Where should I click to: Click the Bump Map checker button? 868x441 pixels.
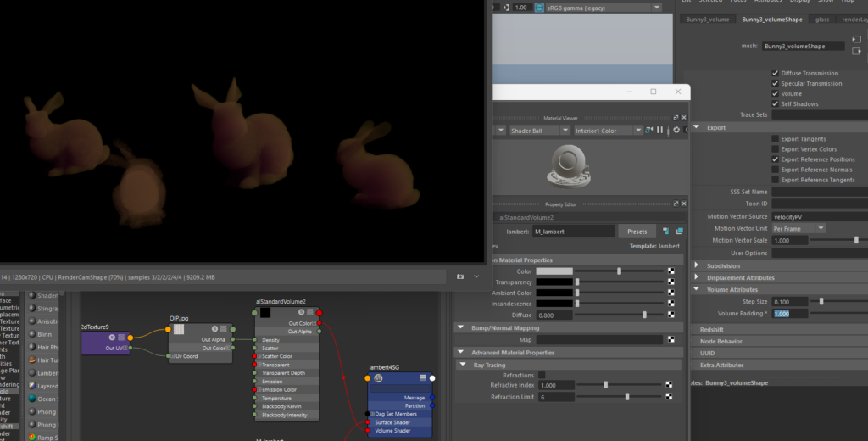click(x=671, y=339)
